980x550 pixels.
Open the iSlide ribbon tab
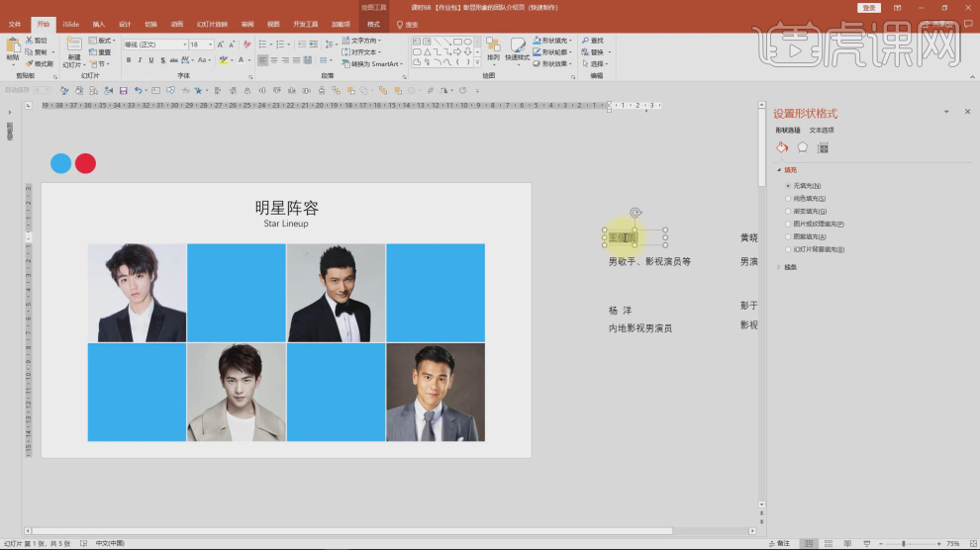[70, 25]
